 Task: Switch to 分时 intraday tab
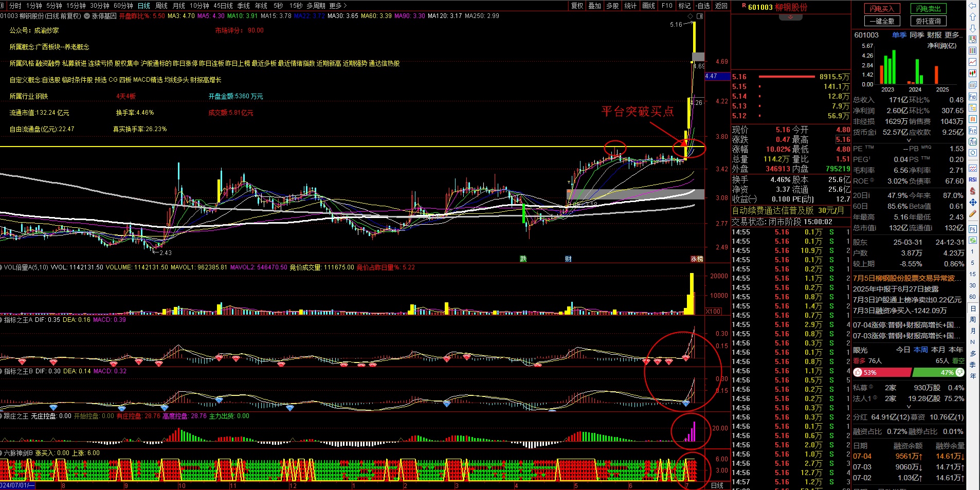[15, 6]
